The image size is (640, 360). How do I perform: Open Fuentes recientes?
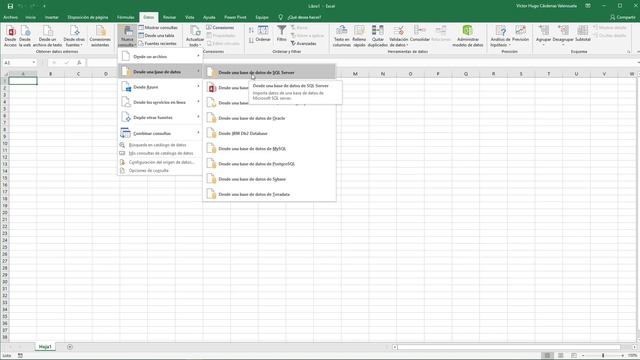158,43
